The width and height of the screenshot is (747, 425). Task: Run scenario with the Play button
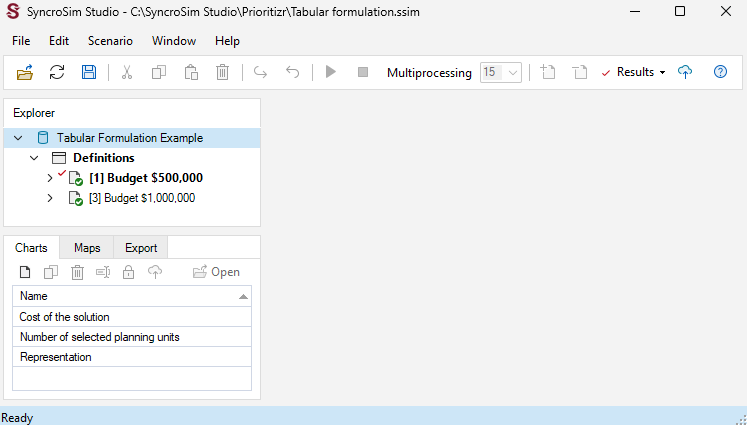pyautogui.click(x=331, y=72)
